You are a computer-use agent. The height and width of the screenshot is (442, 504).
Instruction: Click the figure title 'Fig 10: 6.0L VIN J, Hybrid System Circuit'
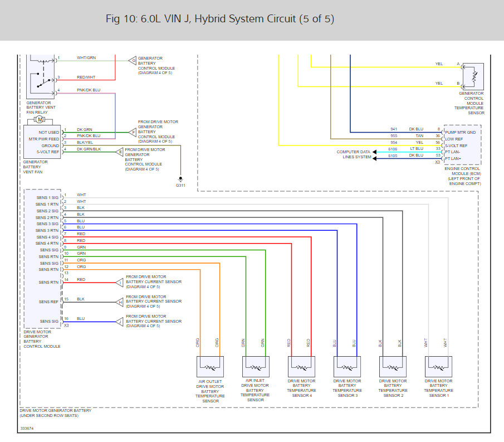[220, 19]
